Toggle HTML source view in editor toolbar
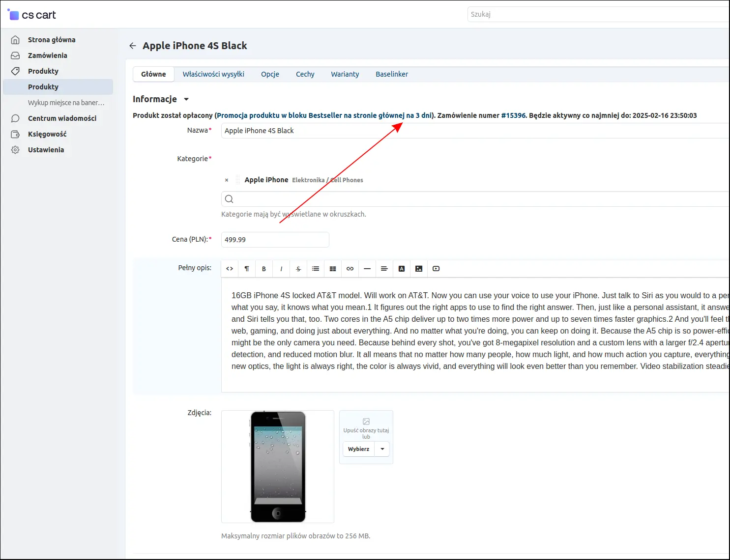The image size is (730, 560). tap(230, 269)
